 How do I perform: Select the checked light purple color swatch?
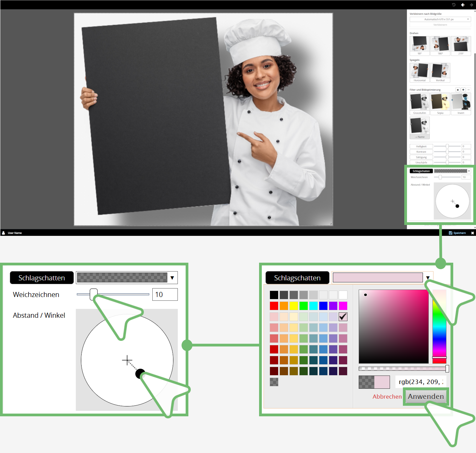pyautogui.click(x=343, y=316)
